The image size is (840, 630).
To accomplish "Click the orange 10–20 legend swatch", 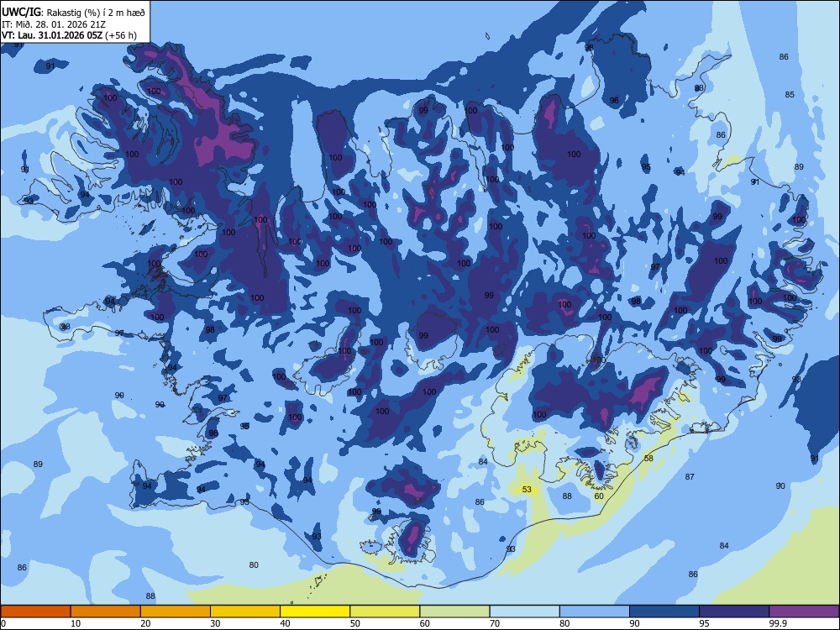I will coord(106,612).
